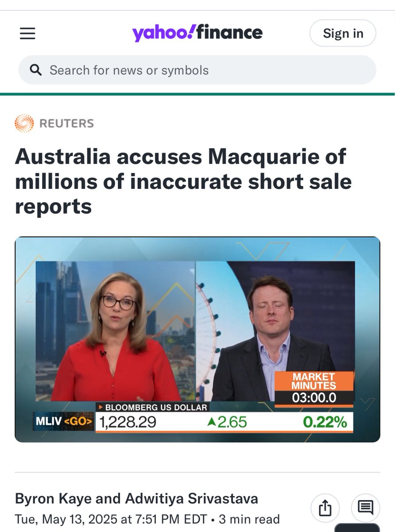The width and height of the screenshot is (395, 532).
Task: Focus the search for news or symbols field
Action: [197, 70]
